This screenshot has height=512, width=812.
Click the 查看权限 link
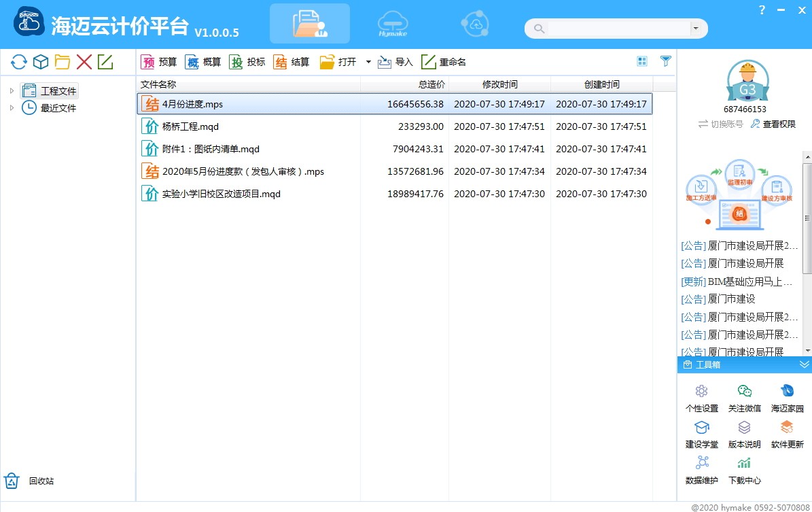pyautogui.click(x=773, y=124)
